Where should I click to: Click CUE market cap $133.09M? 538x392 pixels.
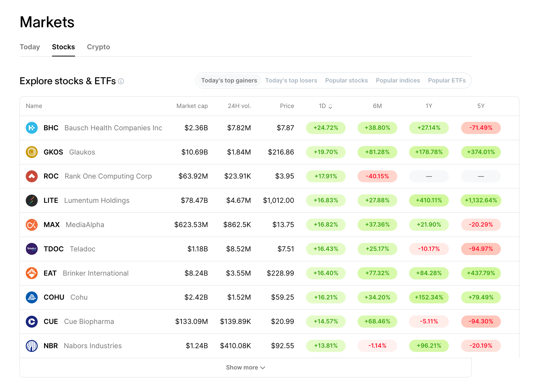192,322
